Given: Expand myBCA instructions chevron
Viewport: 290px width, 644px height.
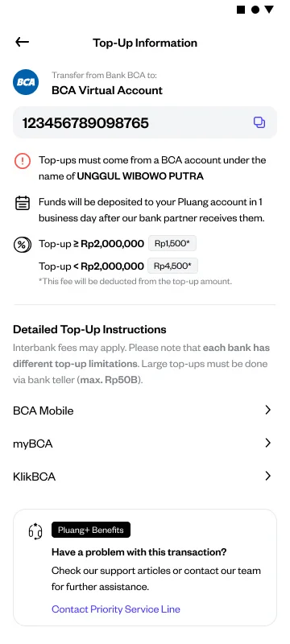Looking at the screenshot, I should 267,443.
